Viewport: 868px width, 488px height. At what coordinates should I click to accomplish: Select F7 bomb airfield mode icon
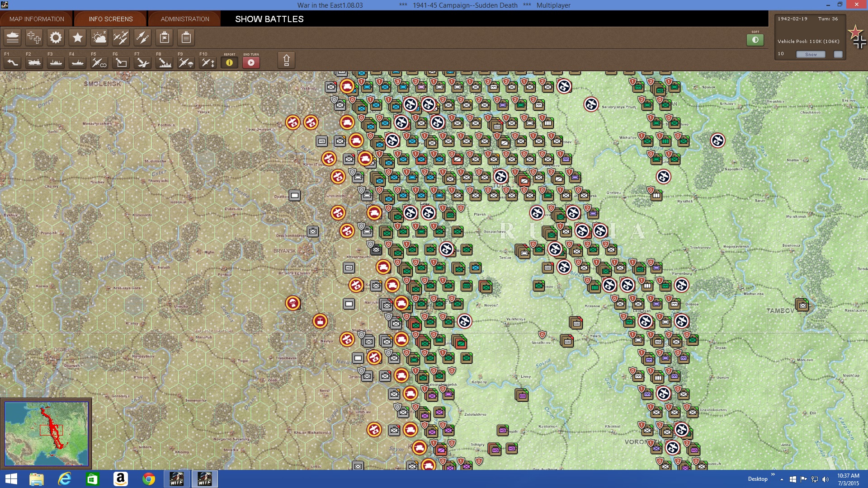(143, 63)
